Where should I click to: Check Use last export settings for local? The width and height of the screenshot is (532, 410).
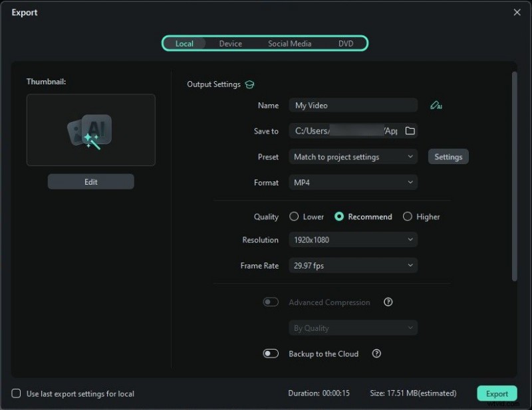click(x=17, y=393)
